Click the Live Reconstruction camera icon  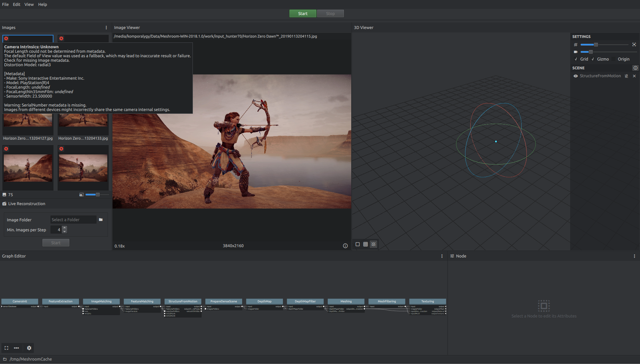(4, 204)
